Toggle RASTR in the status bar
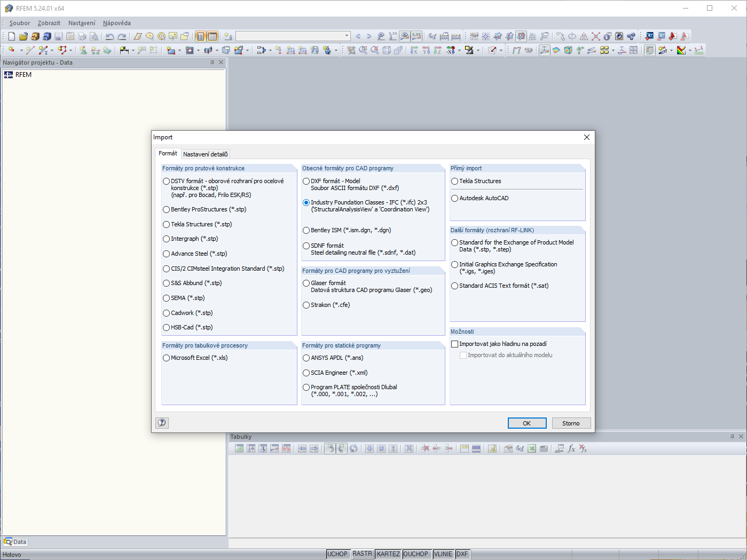The image size is (747, 560). tap(362, 554)
